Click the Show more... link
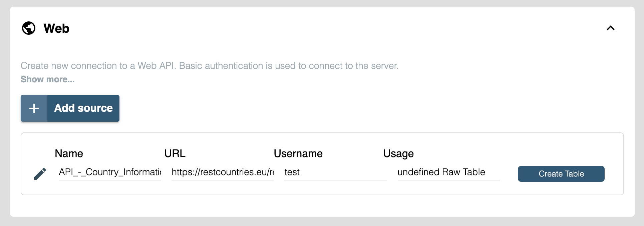The width and height of the screenshot is (644, 226). (x=47, y=79)
